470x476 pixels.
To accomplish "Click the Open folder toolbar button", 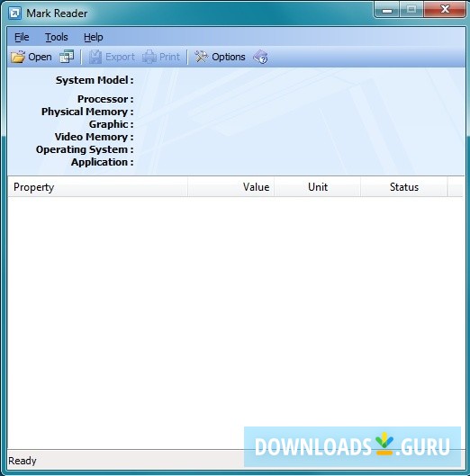I will (32, 57).
